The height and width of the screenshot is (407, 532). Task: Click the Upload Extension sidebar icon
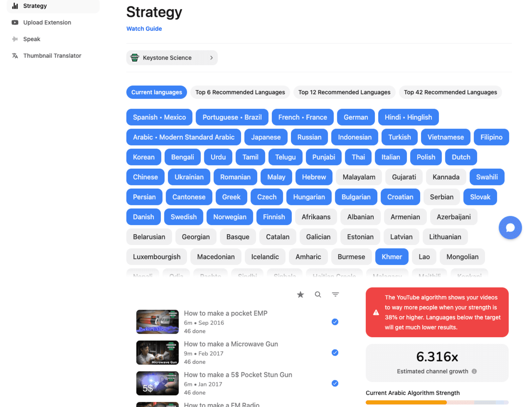click(15, 22)
